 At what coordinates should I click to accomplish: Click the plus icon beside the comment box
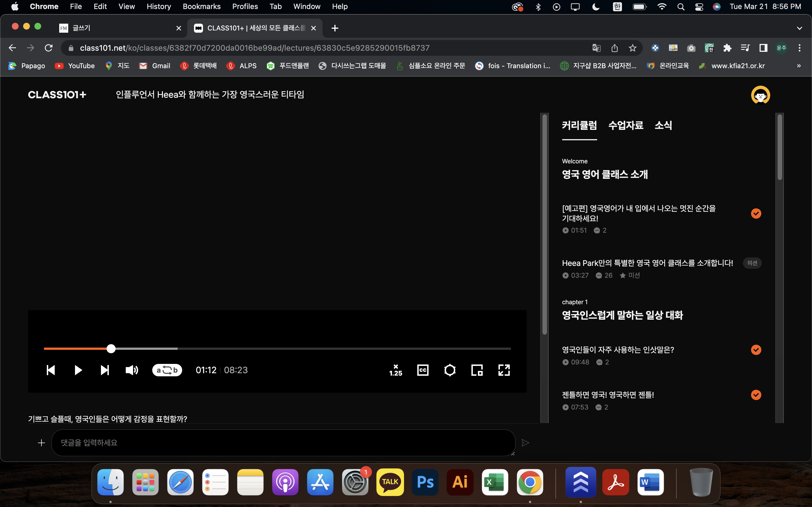coord(41,443)
